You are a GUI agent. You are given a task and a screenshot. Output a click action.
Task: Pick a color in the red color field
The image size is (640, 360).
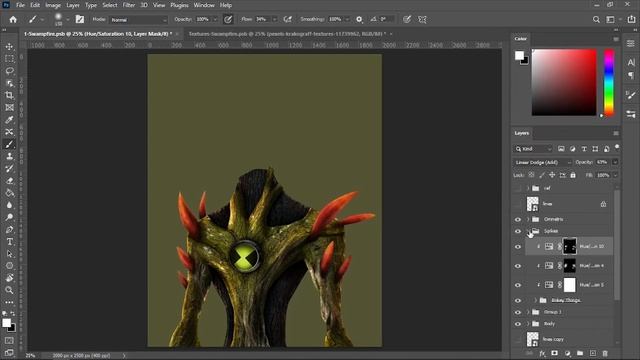pos(564,82)
